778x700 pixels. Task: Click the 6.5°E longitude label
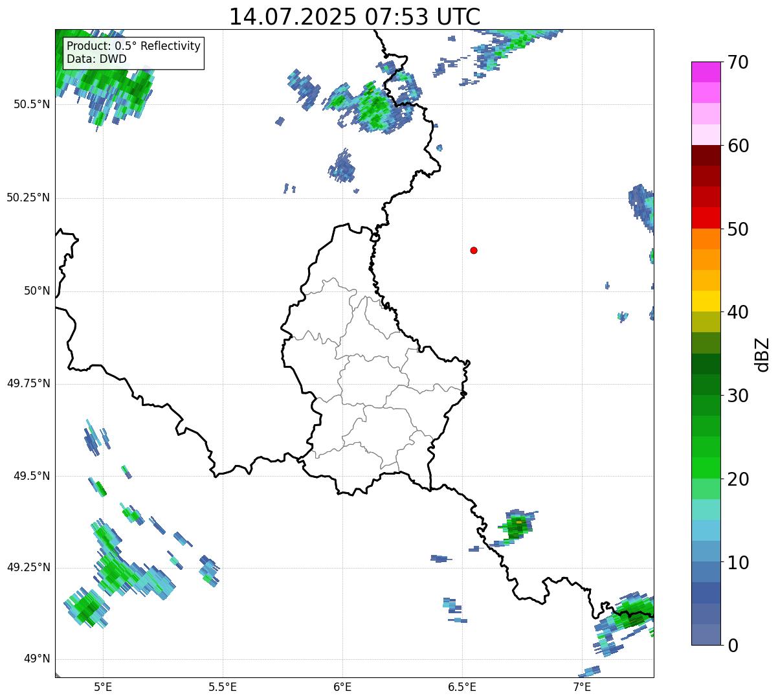[462, 686]
